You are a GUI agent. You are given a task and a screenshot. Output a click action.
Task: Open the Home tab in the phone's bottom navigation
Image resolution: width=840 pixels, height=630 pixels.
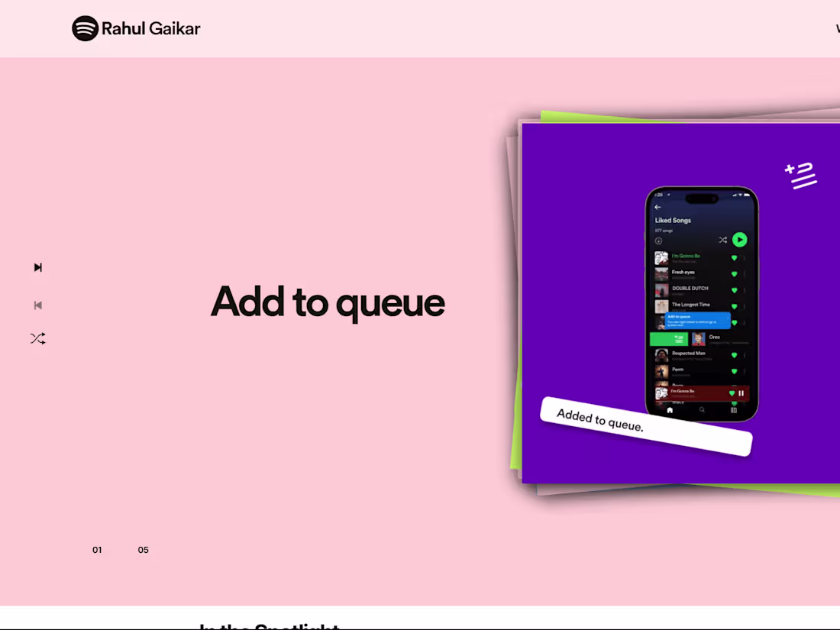(x=670, y=409)
